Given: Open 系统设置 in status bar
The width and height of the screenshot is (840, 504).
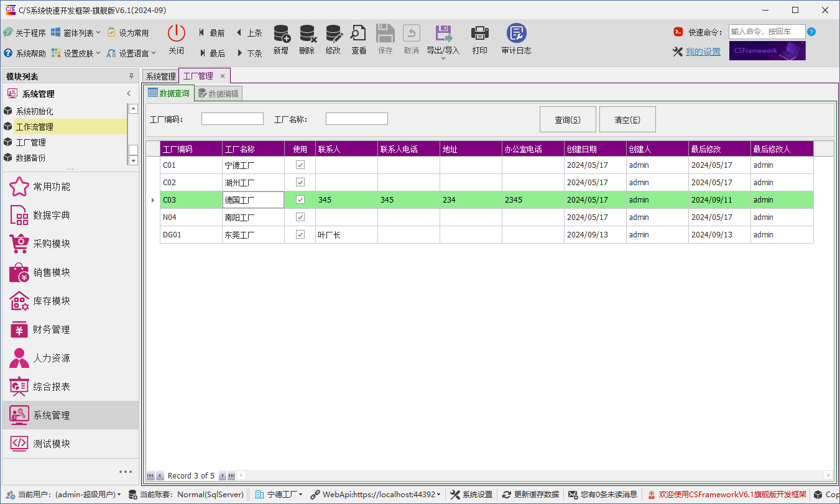Looking at the screenshot, I should [x=471, y=495].
